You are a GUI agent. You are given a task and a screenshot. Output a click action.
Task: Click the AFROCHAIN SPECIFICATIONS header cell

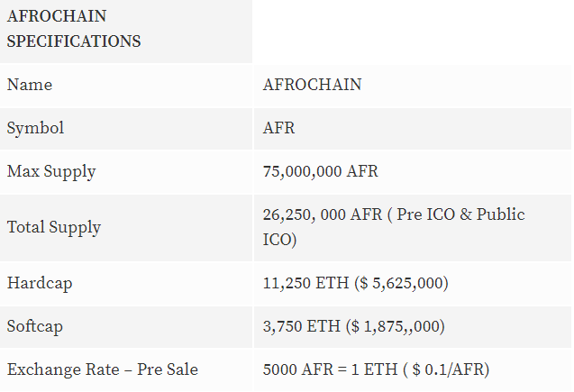tap(126, 32)
